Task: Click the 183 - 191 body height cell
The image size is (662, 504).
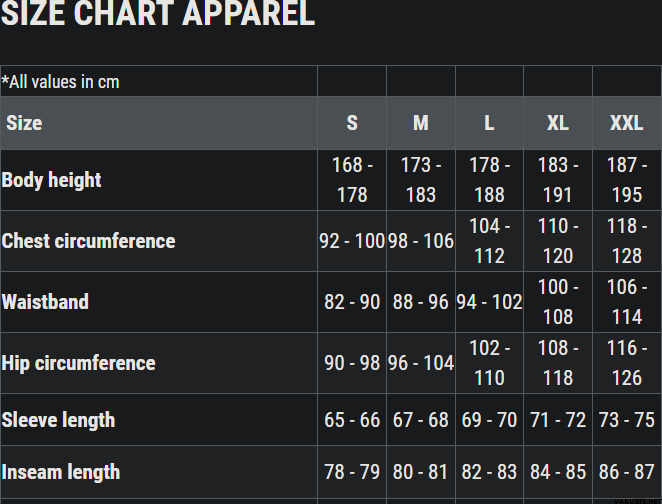Action: [558, 180]
